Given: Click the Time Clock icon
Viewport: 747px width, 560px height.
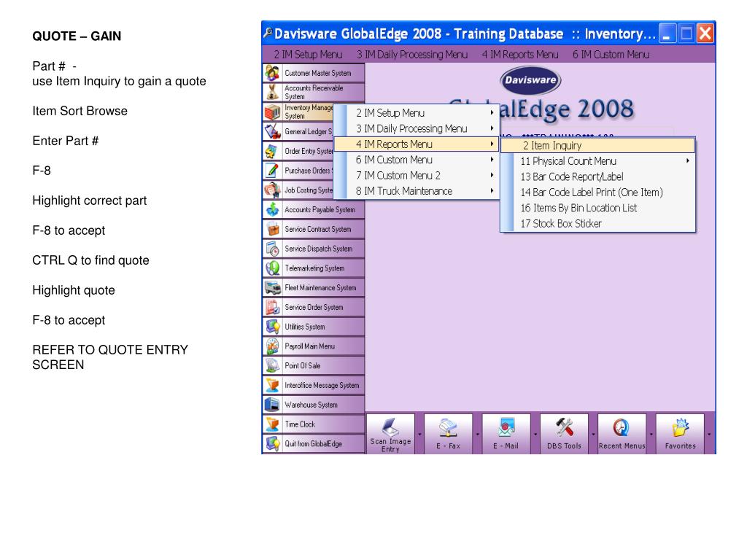Looking at the screenshot, I should click(x=272, y=424).
